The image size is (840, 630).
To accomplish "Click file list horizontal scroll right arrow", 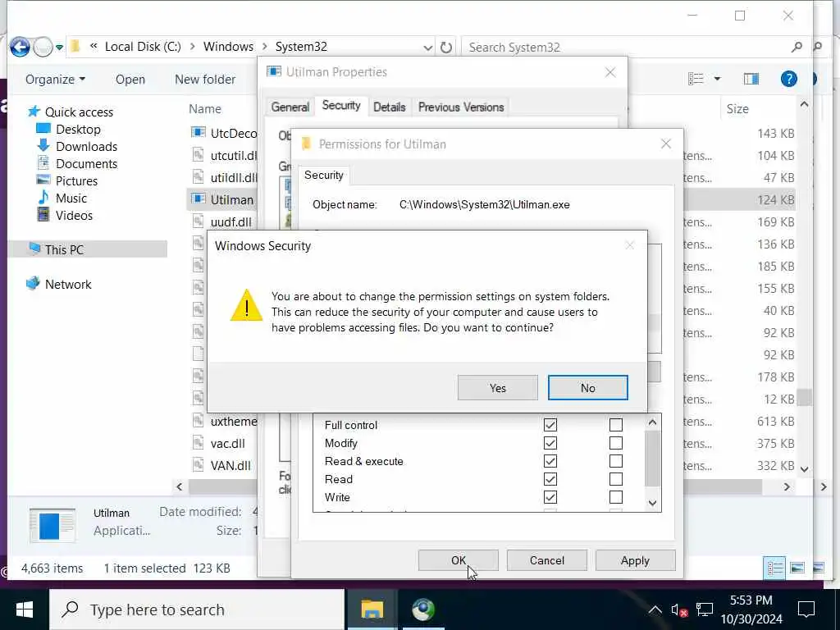I will click(787, 487).
